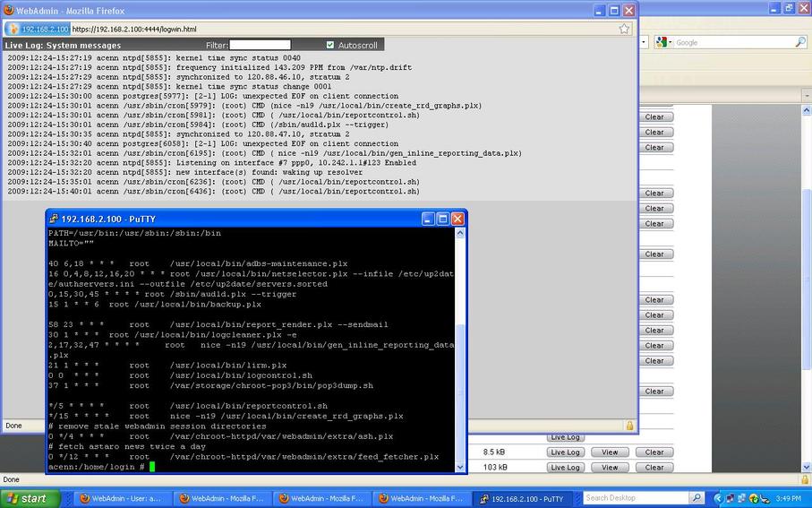The width and height of the screenshot is (812, 508).
Task: Click the bookmark star in the address bar
Action: click(624, 29)
